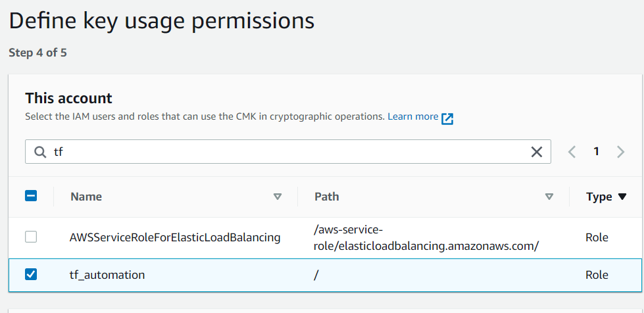The image size is (644, 313).
Task: Go to next page arrow
Action: pos(620,152)
